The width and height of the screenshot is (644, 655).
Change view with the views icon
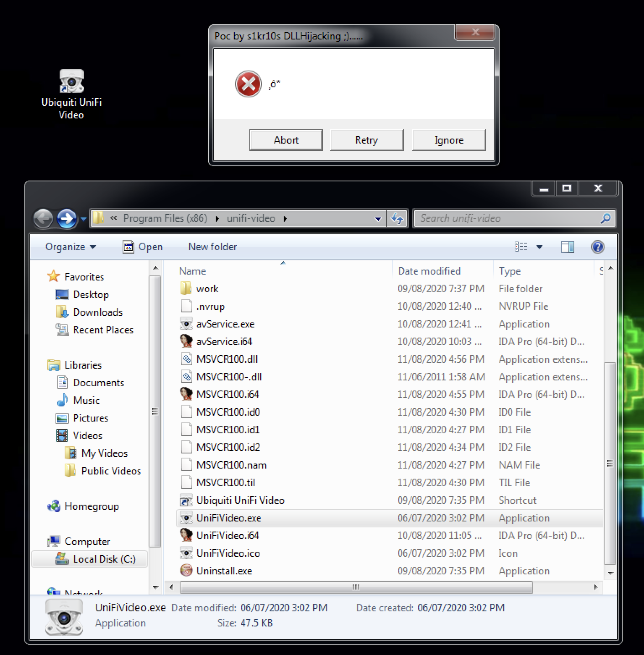pos(521,247)
